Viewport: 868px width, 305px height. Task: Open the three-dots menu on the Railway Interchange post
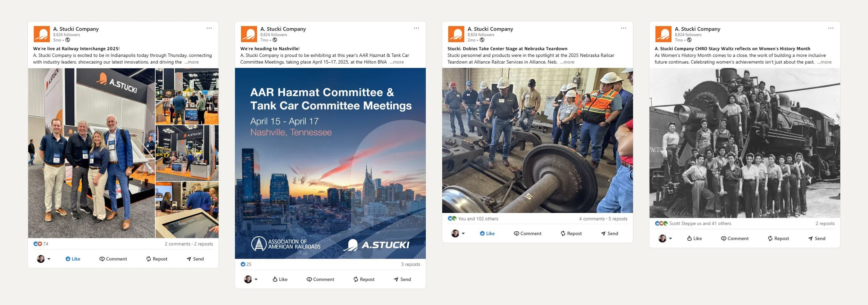click(x=209, y=28)
